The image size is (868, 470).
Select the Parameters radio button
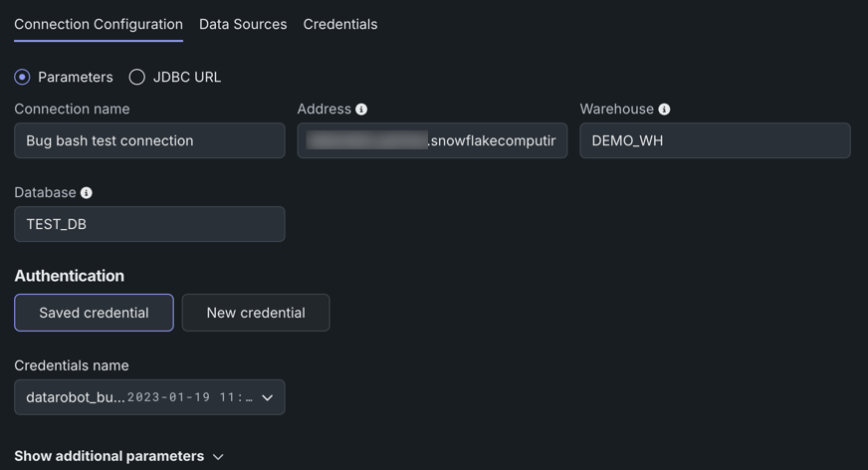[22, 77]
